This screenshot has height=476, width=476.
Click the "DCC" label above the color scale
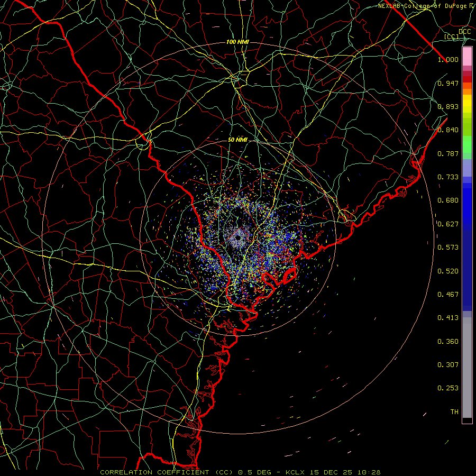click(x=464, y=32)
